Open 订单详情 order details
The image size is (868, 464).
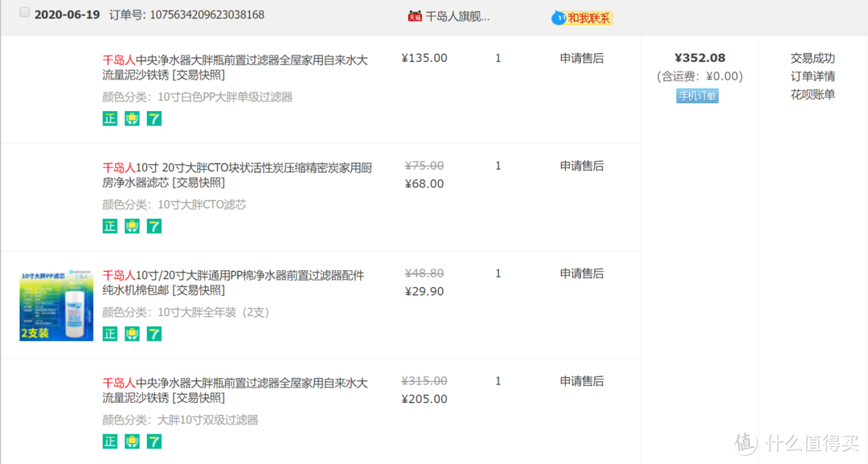point(813,76)
